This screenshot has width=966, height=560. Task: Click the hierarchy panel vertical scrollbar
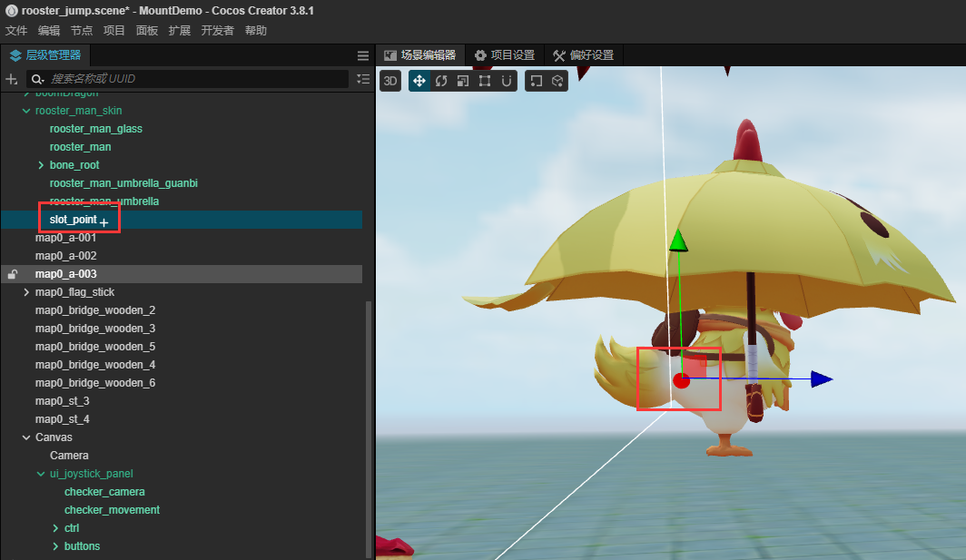pos(369,429)
